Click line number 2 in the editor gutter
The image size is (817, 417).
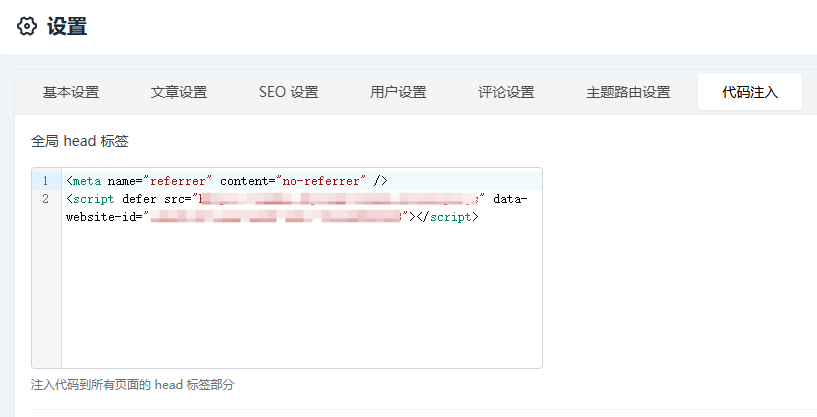tap(45, 199)
